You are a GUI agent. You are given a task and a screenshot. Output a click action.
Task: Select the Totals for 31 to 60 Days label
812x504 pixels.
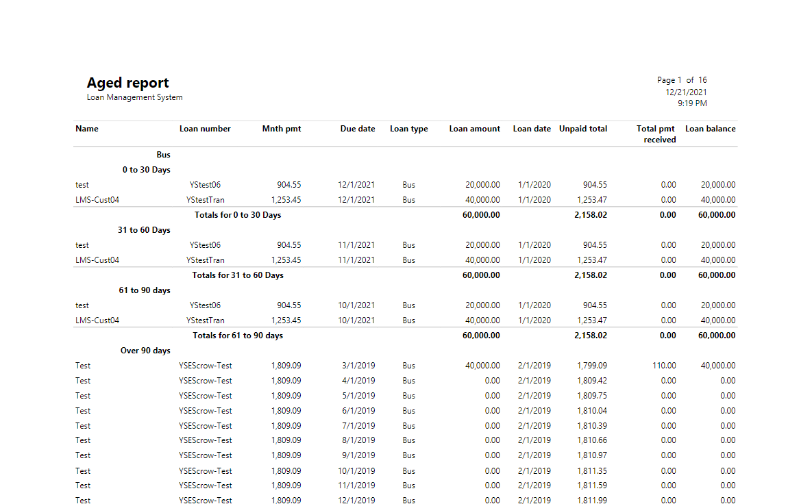238,275
